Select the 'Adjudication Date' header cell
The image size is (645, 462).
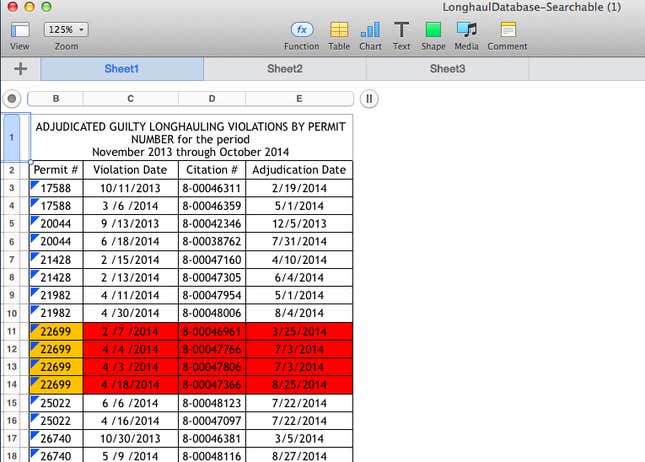[x=299, y=170]
